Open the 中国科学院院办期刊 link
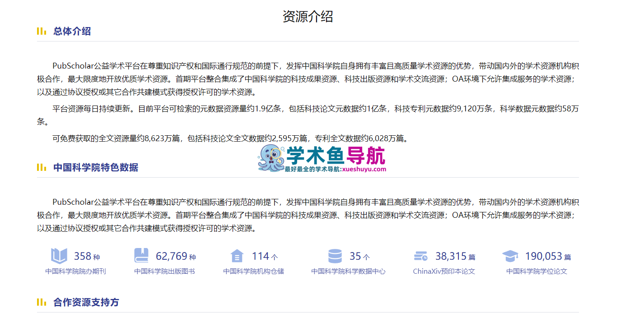This screenshot has height=317, width=644. [75, 271]
